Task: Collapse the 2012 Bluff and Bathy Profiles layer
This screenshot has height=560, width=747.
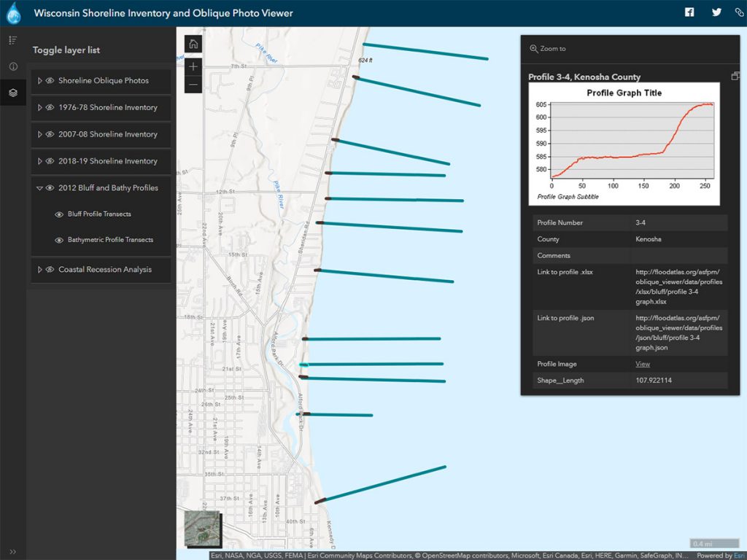Action: [x=39, y=187]
